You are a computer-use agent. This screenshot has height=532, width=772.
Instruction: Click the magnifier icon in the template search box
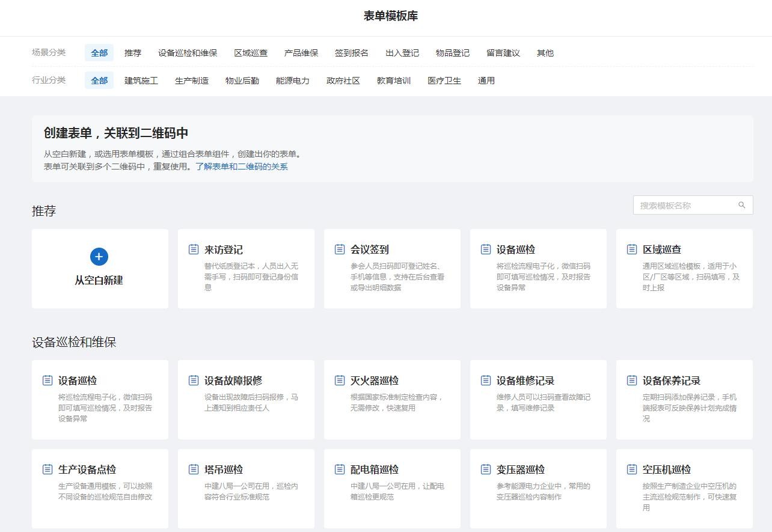click(741, 205)
